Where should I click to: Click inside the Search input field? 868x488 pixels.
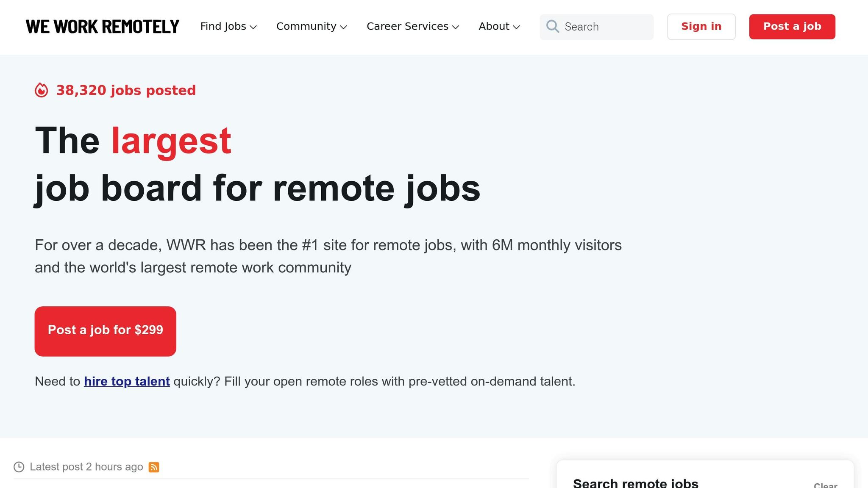602,27
